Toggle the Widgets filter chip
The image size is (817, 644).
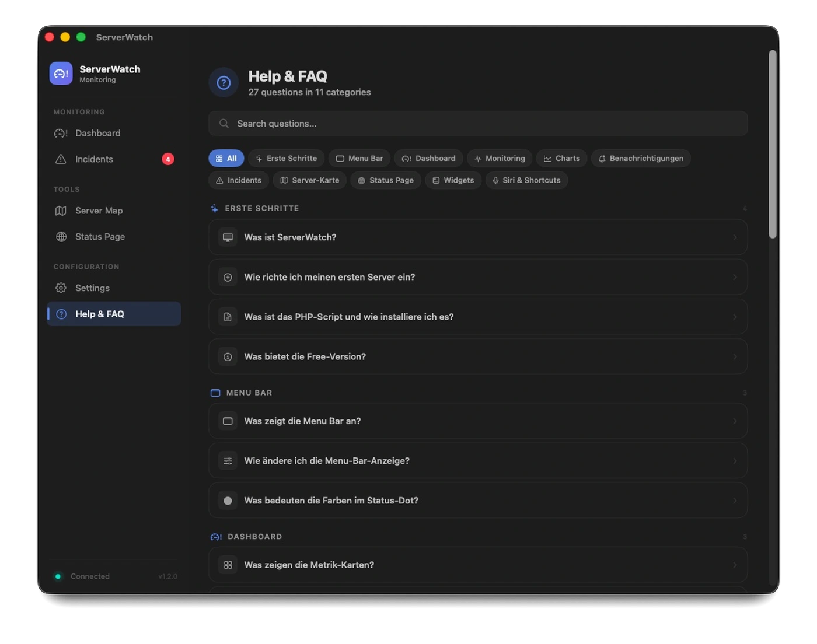[x=453, y=180]
